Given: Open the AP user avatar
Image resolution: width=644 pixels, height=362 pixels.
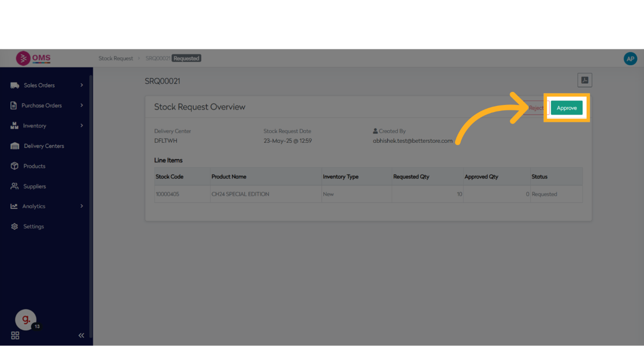Looking at the screenshot, I should [630, 59].
